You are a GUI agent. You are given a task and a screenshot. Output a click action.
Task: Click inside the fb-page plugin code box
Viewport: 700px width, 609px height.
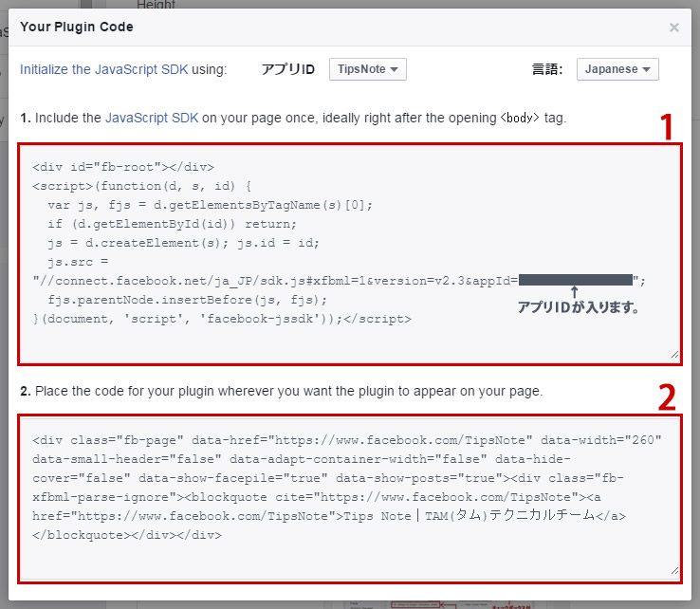350,499
